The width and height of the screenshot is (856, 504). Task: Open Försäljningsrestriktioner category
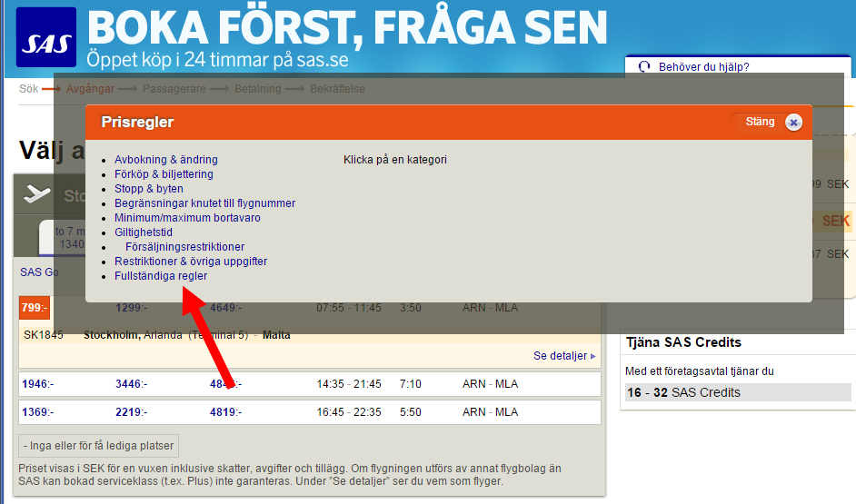pyautogui.click(x=184, y=246)
